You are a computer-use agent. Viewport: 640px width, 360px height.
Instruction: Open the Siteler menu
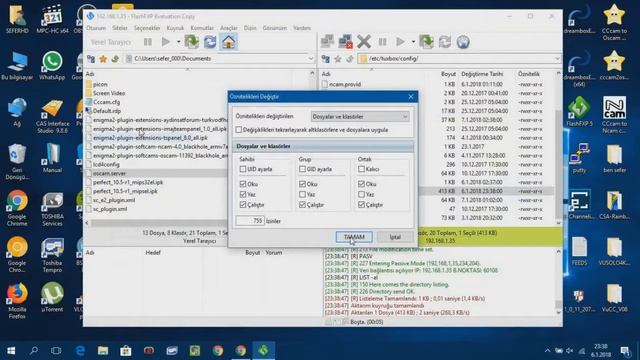click(120, 28)
